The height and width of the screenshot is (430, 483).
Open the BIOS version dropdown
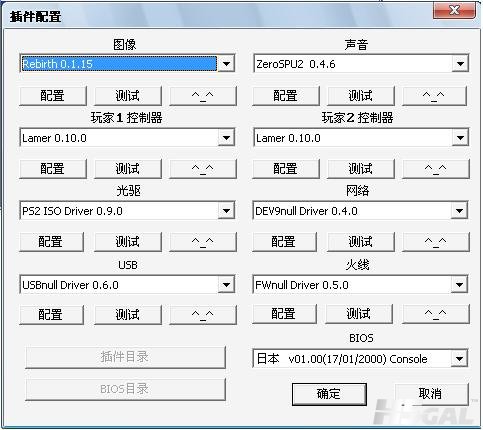[x=459, y=359]
